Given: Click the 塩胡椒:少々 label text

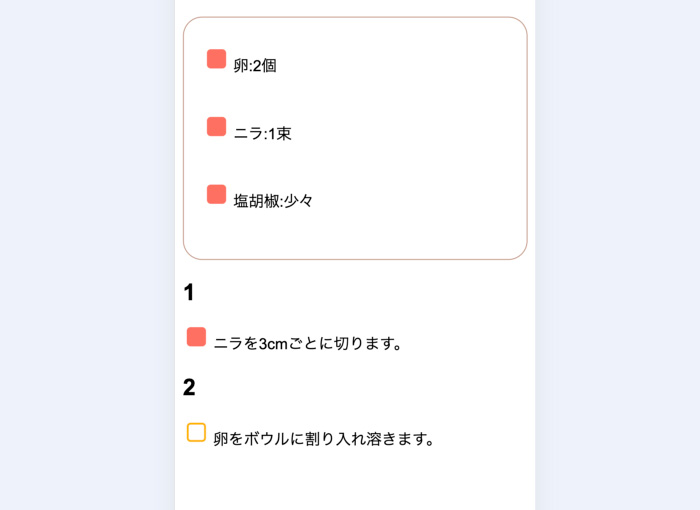Looking at the screenshot, I should 273,201.
